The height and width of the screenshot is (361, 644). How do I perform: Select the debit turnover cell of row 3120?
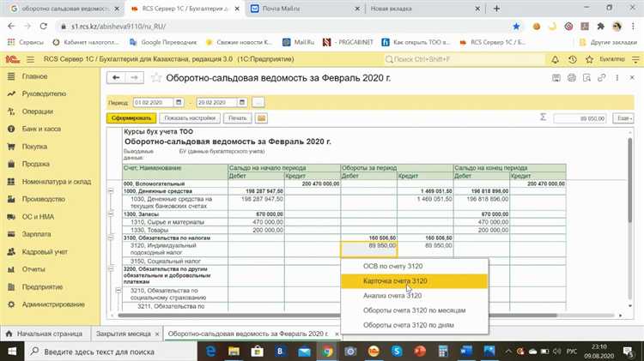(369, 250)
